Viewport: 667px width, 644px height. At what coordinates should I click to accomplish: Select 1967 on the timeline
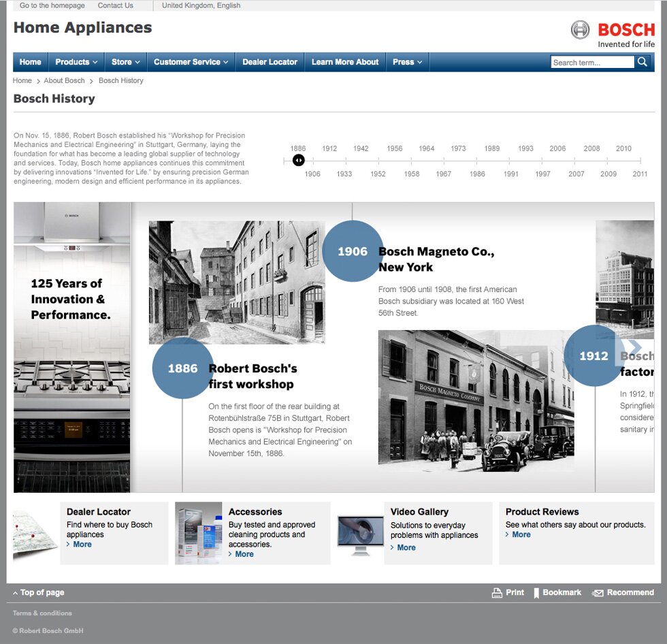coord(443,174)
